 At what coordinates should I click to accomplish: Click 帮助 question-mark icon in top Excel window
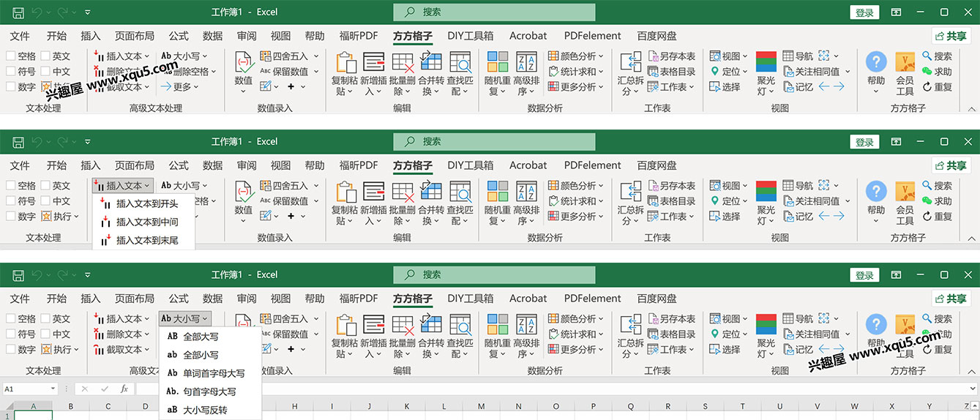point(876,62)
